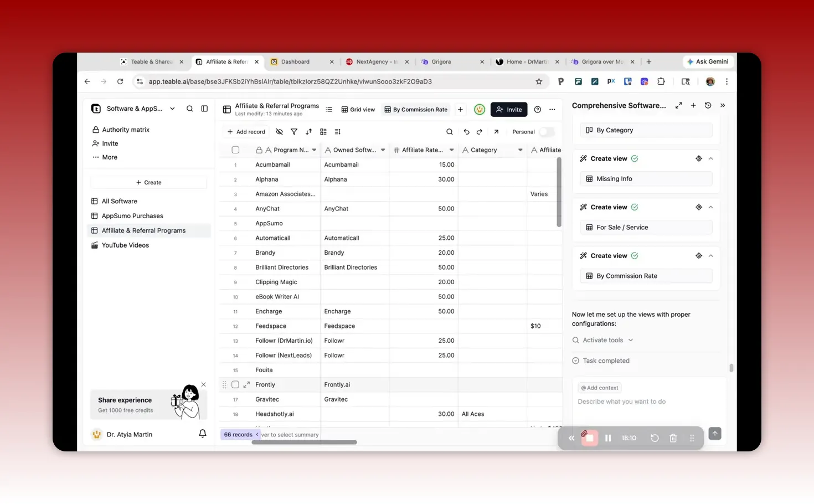Screen dimensions: 814x504
Task: Open the workspace switcher chevron
Action: (172, 109)
